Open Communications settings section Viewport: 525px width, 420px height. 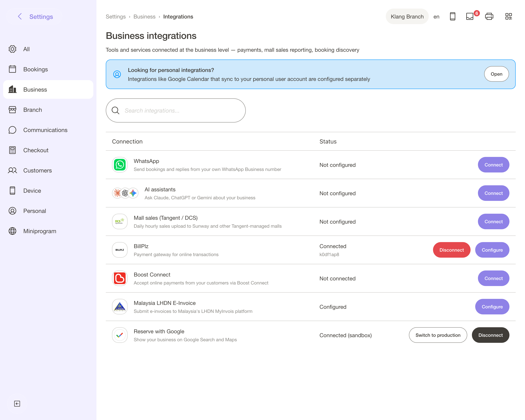(48, 130)
